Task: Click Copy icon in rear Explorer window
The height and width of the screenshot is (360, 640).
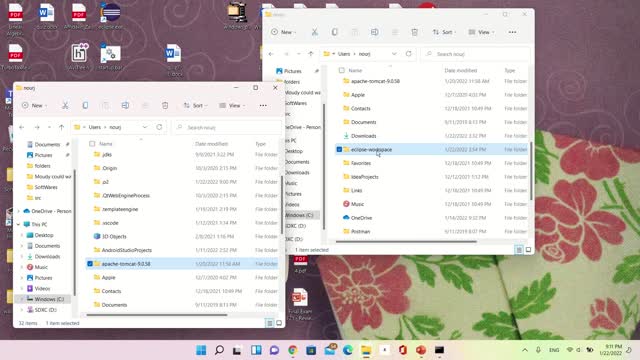Action: coord(334,32)
